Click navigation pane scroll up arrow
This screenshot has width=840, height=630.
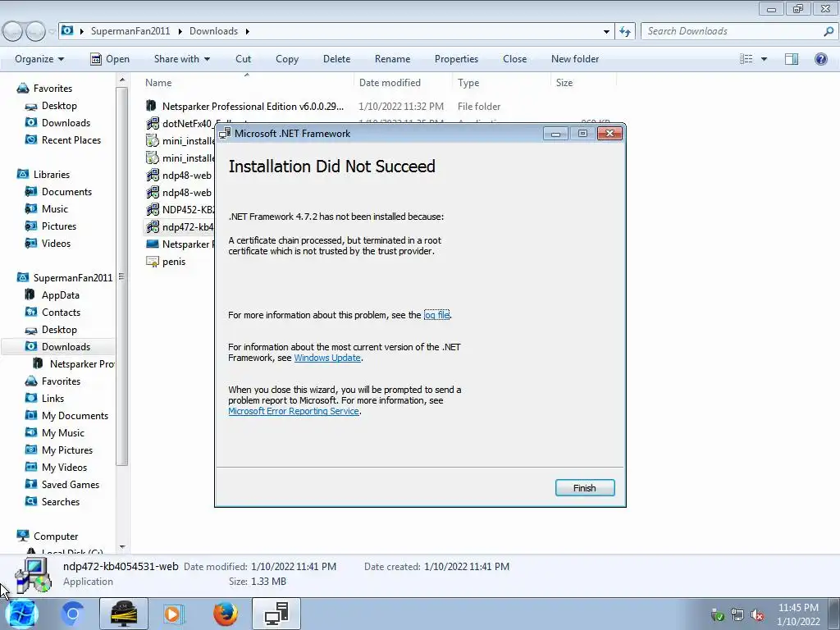click(122, 80)
